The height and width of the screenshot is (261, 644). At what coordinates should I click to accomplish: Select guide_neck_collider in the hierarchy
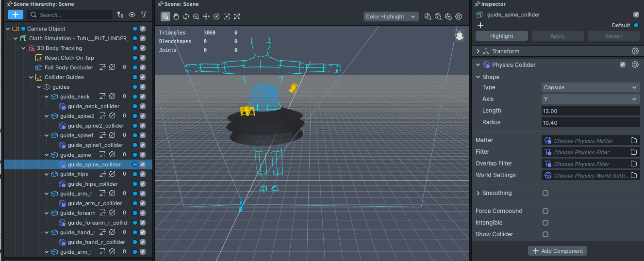[93, 106]
